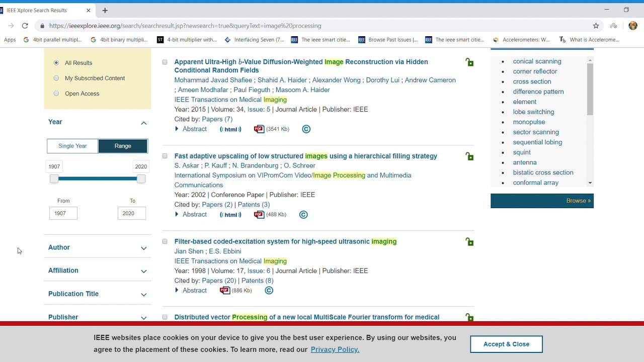Image resolution: width=644 pixels, height=362 pixels.
Task: Open 'Browse Past Issues' bookmark
Action: click(388, 40)
